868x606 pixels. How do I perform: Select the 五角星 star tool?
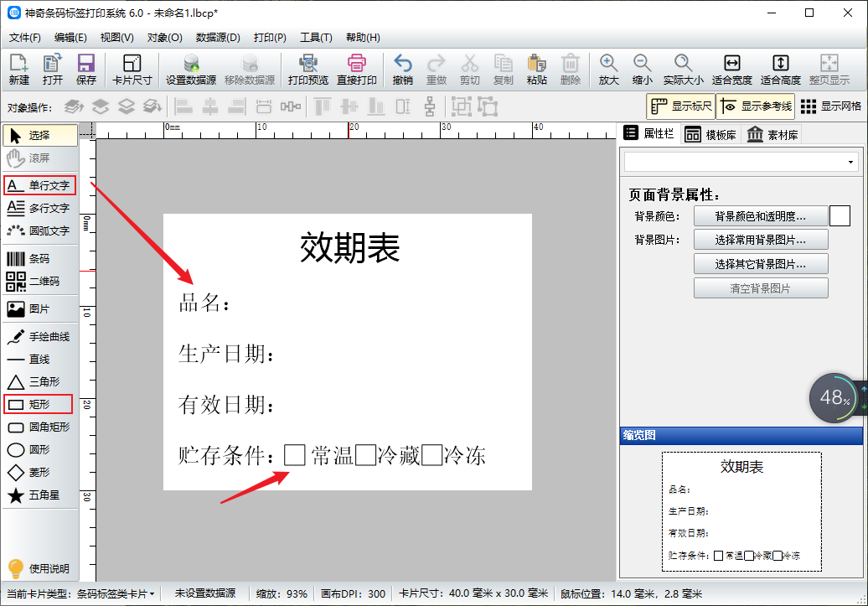(39, 495)
